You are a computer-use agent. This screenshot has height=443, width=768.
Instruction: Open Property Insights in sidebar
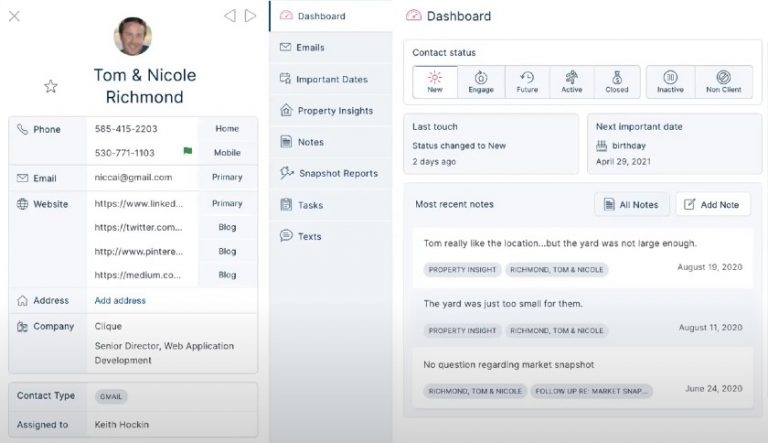(333, 111)
